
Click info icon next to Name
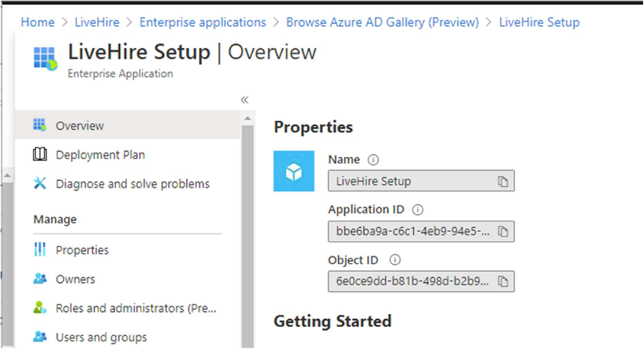tap(373, 160)
